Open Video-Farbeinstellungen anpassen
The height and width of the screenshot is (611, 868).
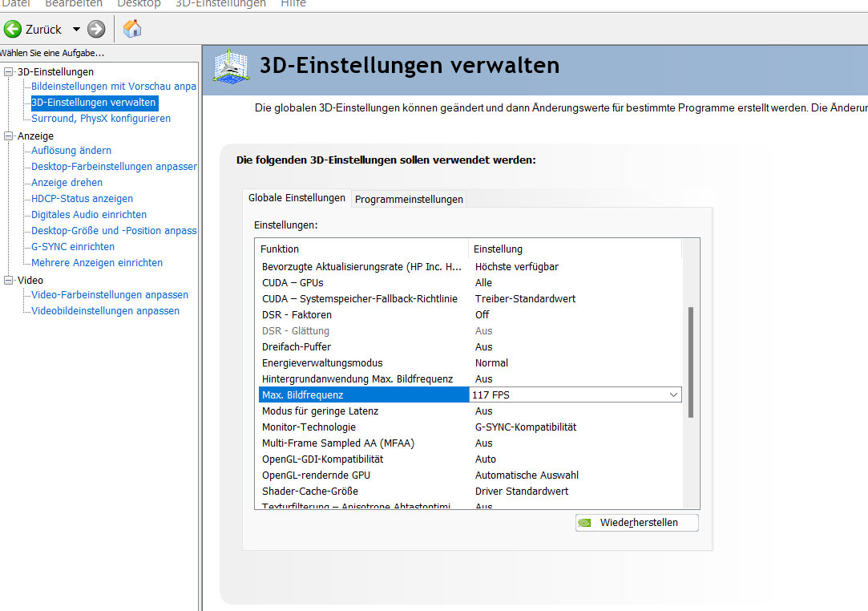(110, 295)
